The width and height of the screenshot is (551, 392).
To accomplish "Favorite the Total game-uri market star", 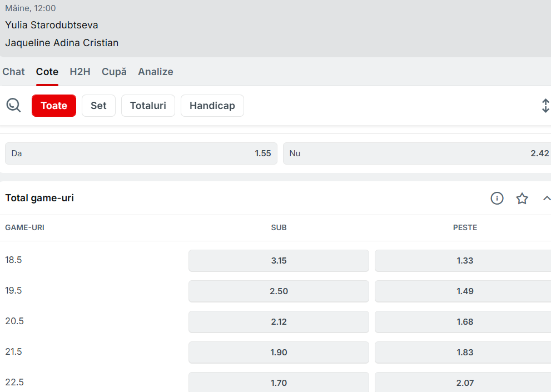I will 522,199.
